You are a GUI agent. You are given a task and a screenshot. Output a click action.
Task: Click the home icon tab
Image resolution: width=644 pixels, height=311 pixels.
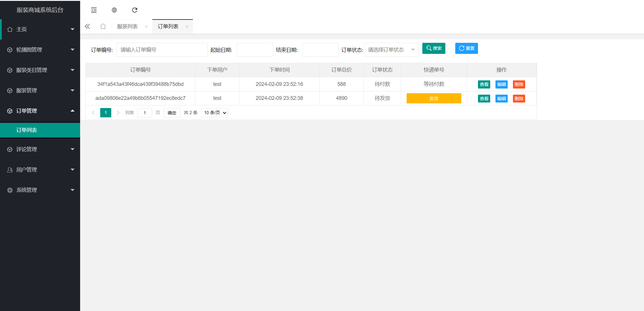[x=103, y=26]
